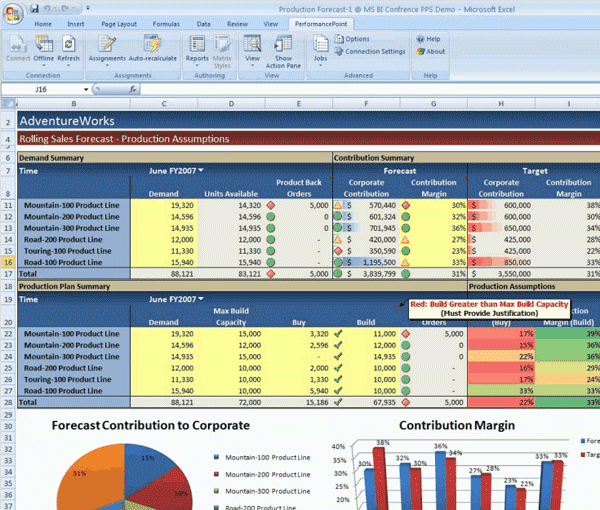The image size is (600, 510).
Task: Select Forecast Corporate Contribution cell 1,195,500
Action: click(x=366, y=262)
